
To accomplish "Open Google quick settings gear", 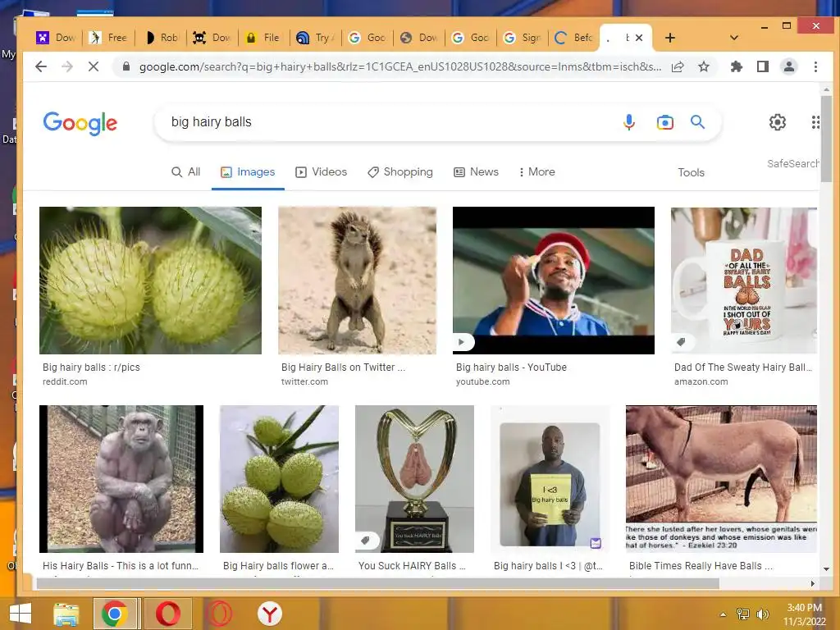I will 778,122.
